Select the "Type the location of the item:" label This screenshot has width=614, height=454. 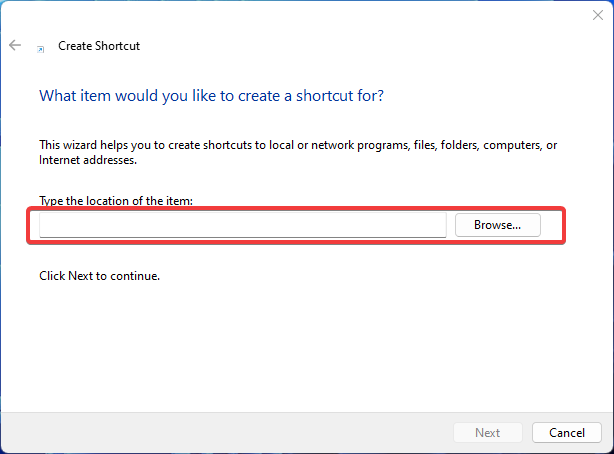click(x=116, y=201)
